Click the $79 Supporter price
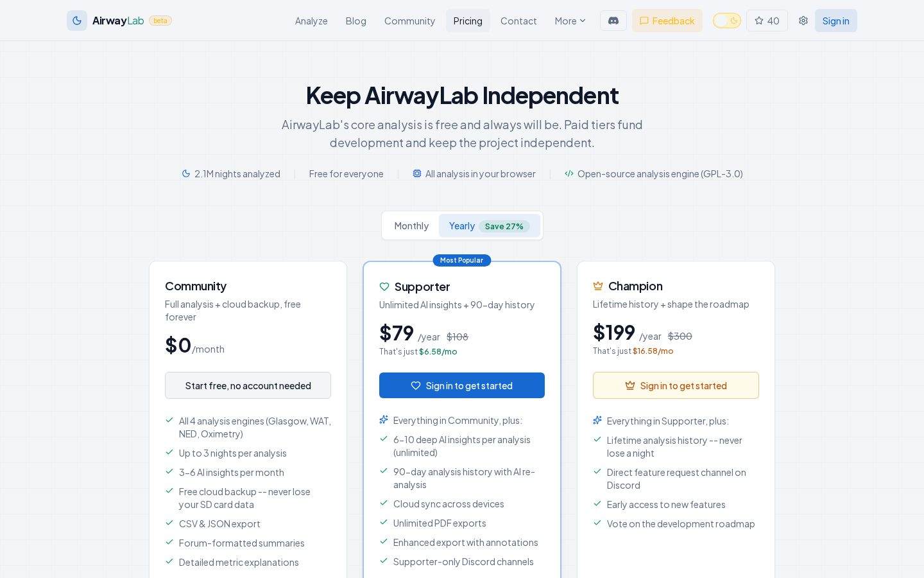This screenshot has height=578, width=924. [x=397, y=333]
